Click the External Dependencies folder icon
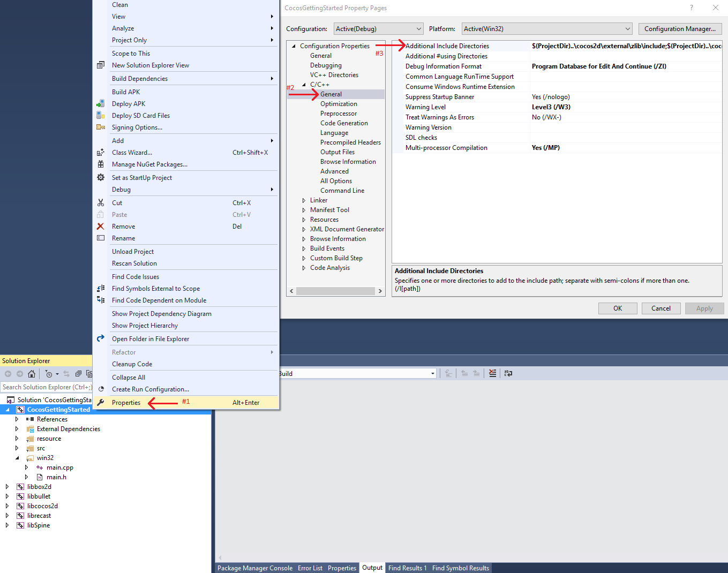The image size is (728, 573). [30, 429]
